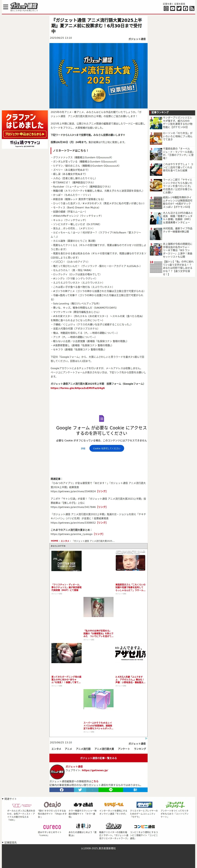Select the アニメ tag
This screenshot has width=197, height=868.
(68, 749)
